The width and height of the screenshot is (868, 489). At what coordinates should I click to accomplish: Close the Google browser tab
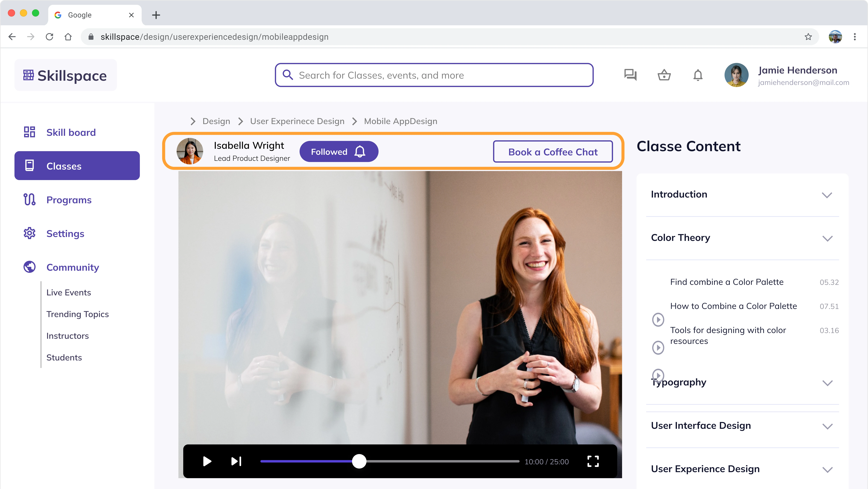tap(131, 15)
